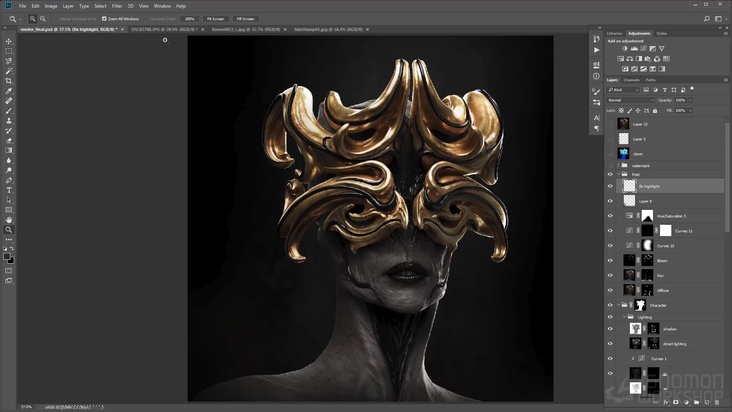
Task: Select the Zoom tool in toolbar
Action: tap(9, 230)
